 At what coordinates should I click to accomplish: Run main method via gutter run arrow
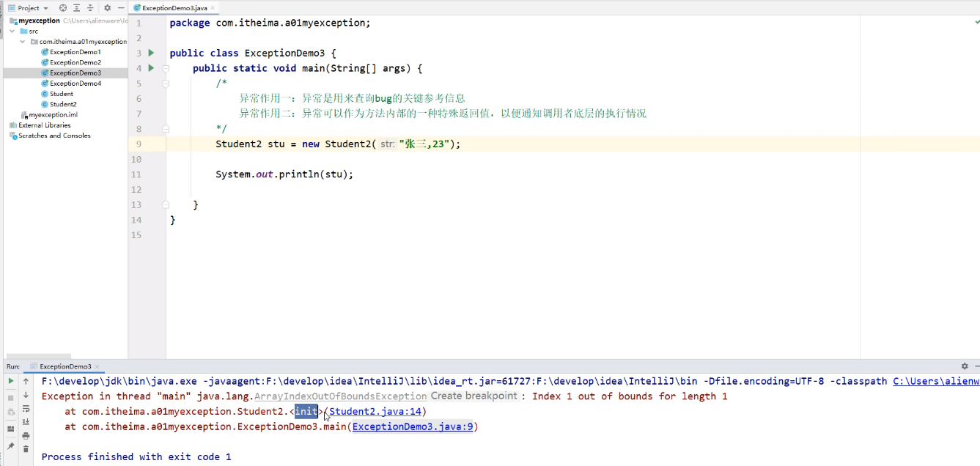coord(150,67)
